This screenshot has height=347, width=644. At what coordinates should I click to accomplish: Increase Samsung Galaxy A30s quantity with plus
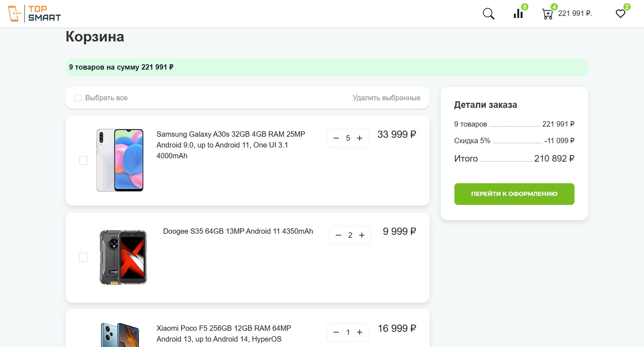click(x=360, y=138)
